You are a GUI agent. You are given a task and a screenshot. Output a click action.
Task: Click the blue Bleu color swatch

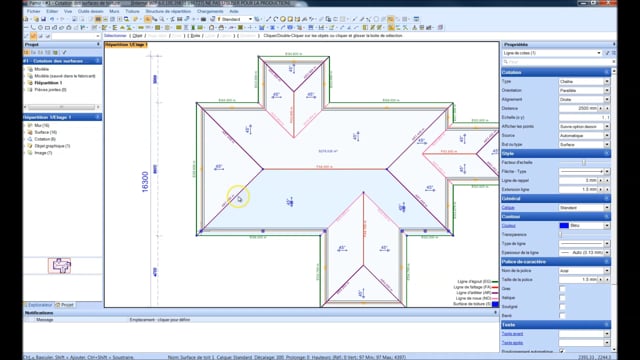click(x=564, y=226)
